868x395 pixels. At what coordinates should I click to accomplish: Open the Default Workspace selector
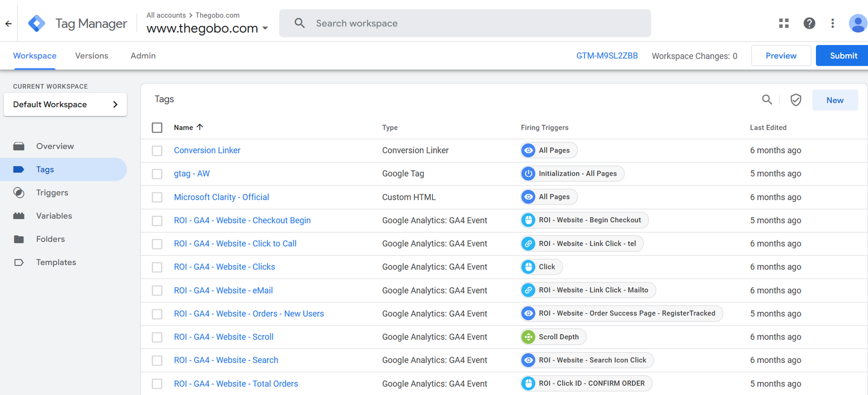pos(65,105)
